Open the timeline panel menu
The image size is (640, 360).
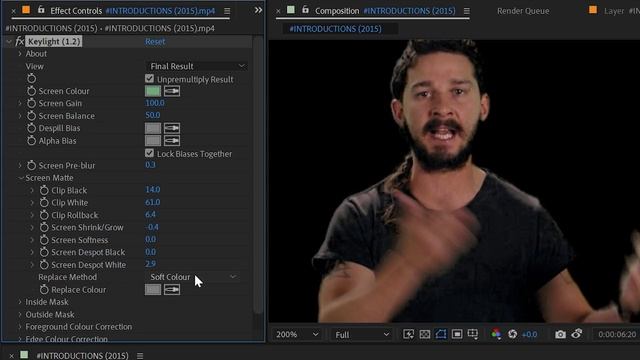[x=140, y=356]
